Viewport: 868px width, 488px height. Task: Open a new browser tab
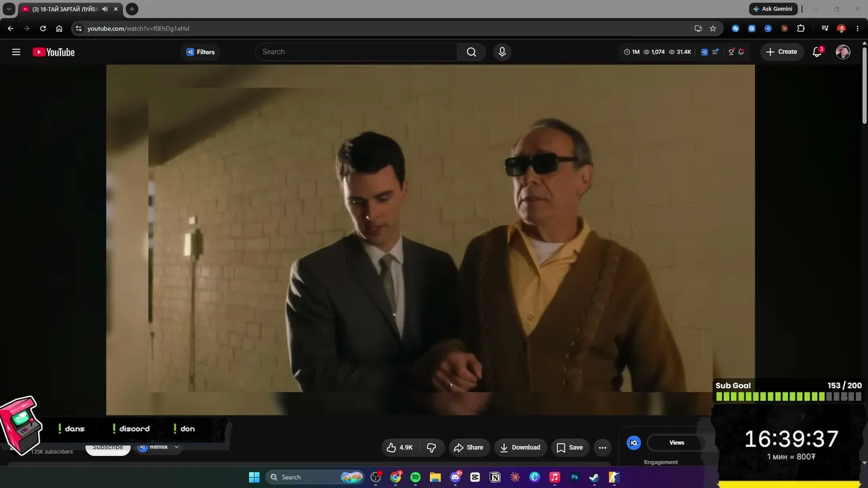(x=132, y=9)
